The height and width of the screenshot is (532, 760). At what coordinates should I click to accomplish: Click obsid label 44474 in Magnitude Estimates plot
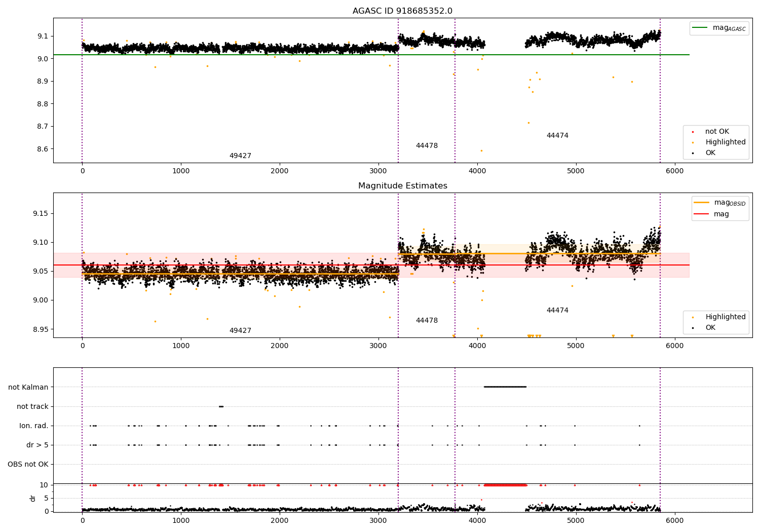557,311
